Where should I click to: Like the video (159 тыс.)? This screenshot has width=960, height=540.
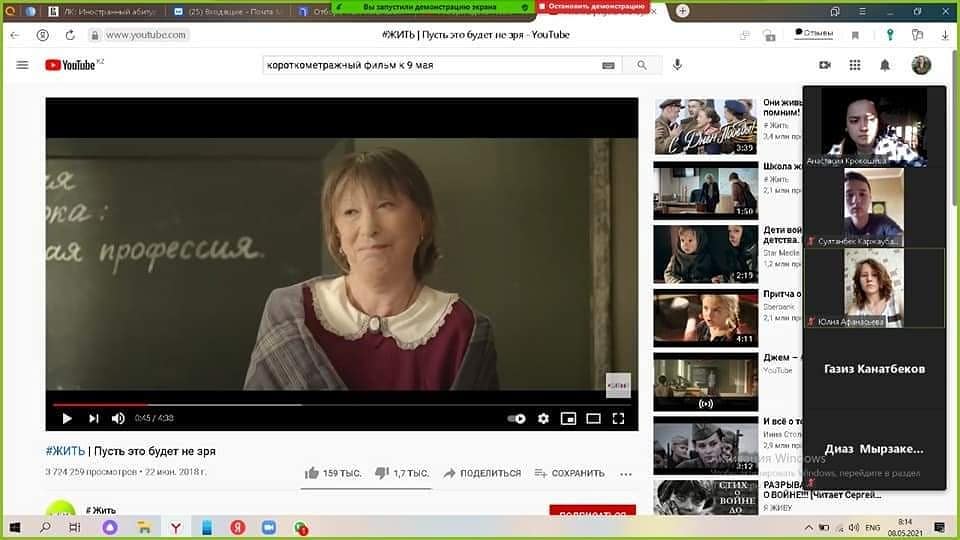tap(333, 473)
